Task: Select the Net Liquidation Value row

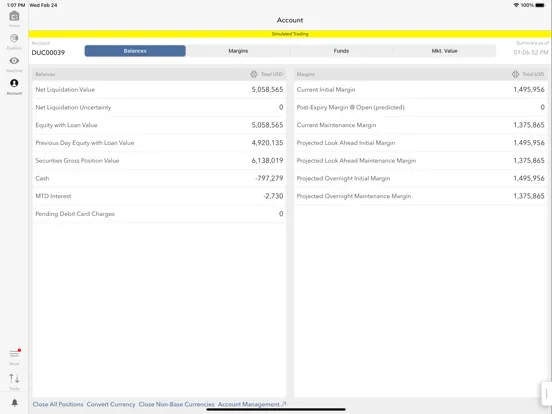Action: click(159, 89)
